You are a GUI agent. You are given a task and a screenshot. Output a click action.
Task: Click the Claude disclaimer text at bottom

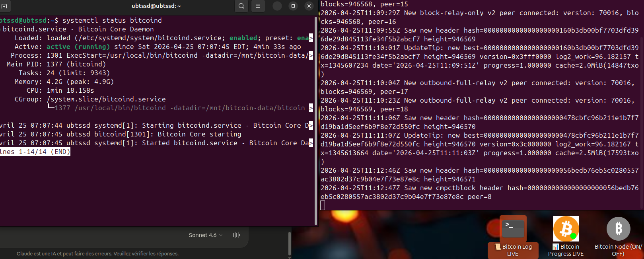[97, 254]
